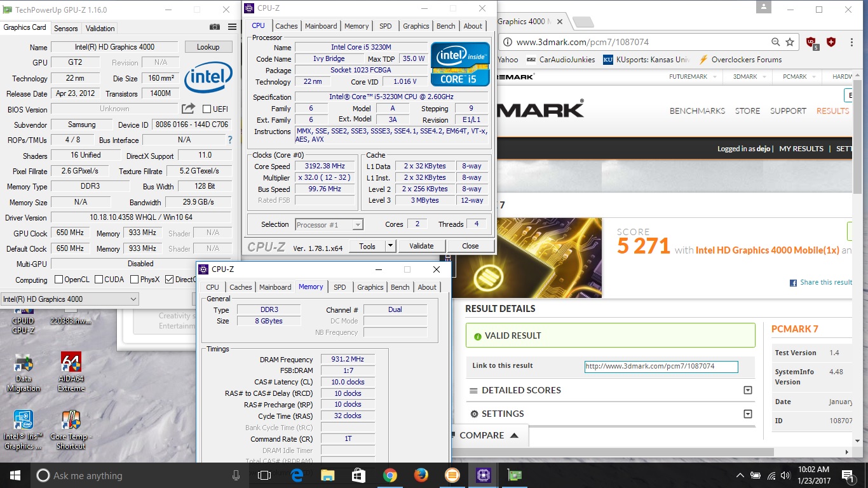868x488 pixels.
Task: Open the Overclockers Forums bookmark
Action: pyautogui.click(x=740, y=60)
